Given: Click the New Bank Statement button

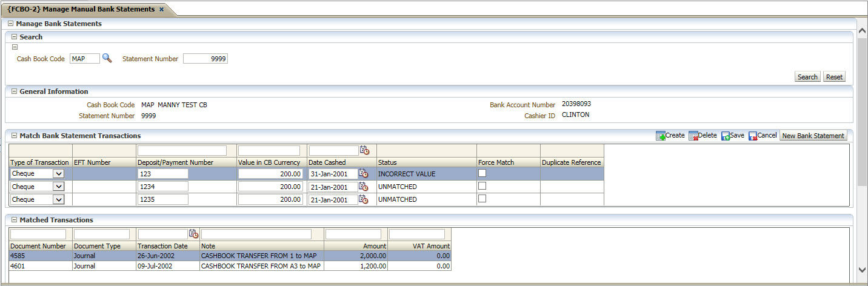Looking at the screenshot, I should (813, 136).
